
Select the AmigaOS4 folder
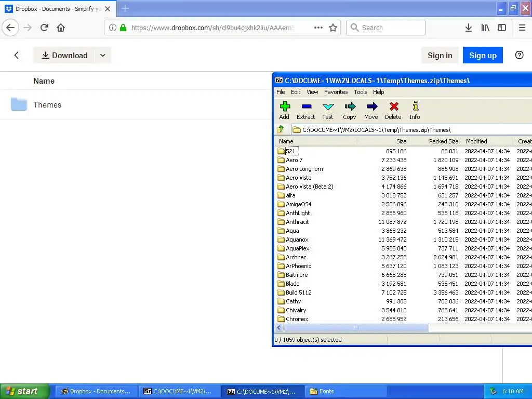[298, 204]
